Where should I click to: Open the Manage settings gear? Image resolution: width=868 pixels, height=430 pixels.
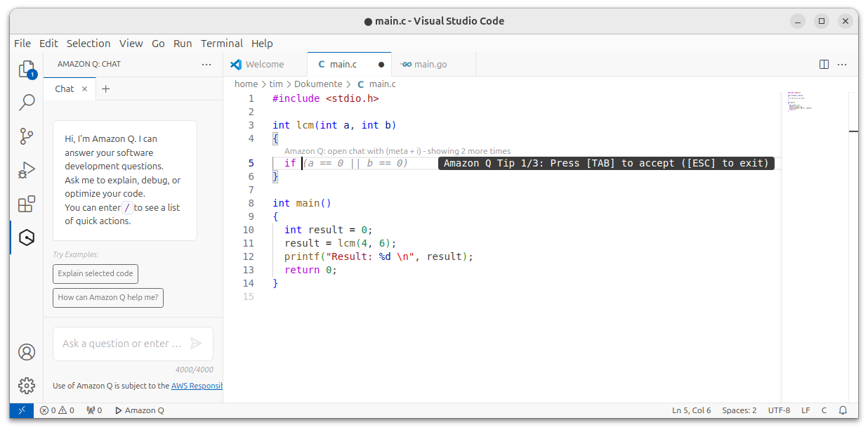coord(27,385)
